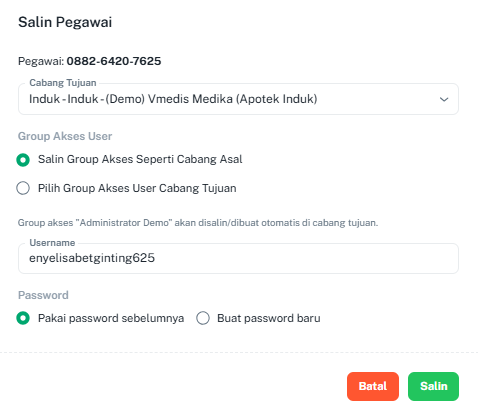Click the Salin Pegawai dialog title
The image size is (478, 411).
(65, 22)
